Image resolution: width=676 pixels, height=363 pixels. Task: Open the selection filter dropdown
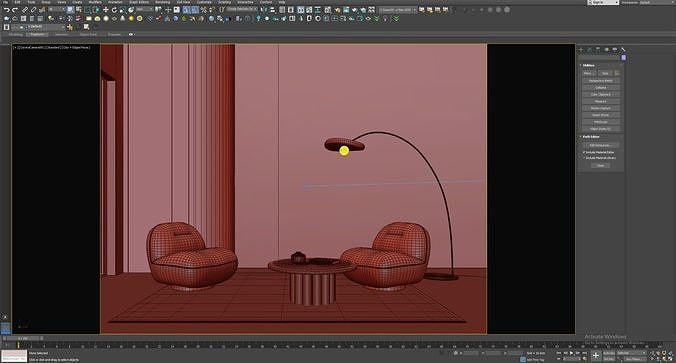coord(57,9)
